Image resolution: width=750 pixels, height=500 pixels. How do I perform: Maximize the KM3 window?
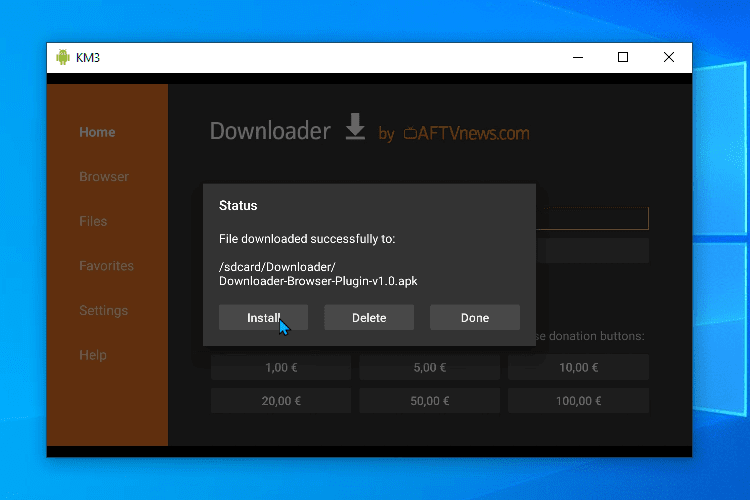tap(623, 57)
